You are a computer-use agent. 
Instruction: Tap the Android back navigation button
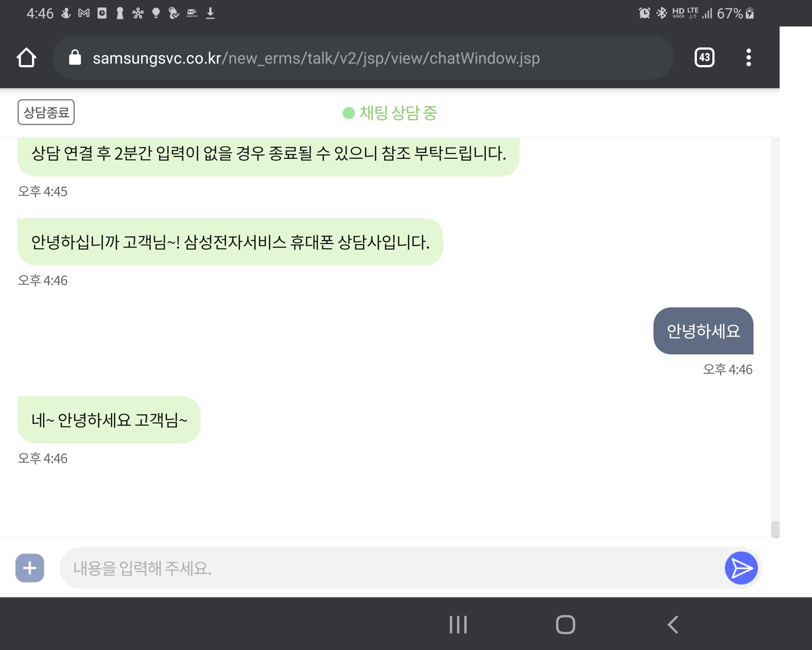(x=673, y=624)
